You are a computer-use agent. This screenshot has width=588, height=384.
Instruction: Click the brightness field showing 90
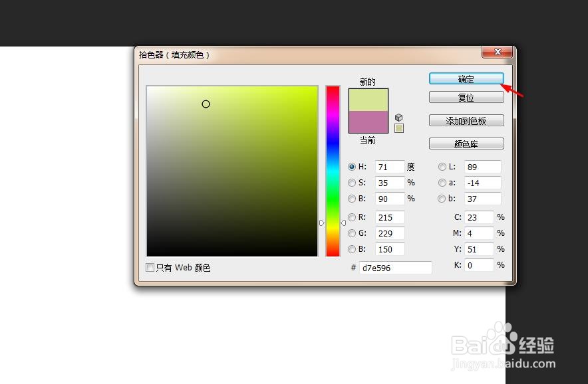click(x=390, y=199)
